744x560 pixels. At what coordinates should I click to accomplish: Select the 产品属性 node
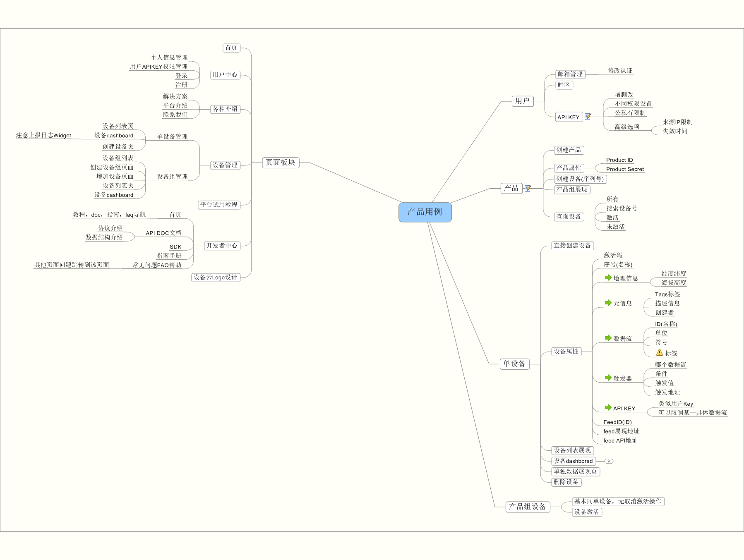pos(569,168)
